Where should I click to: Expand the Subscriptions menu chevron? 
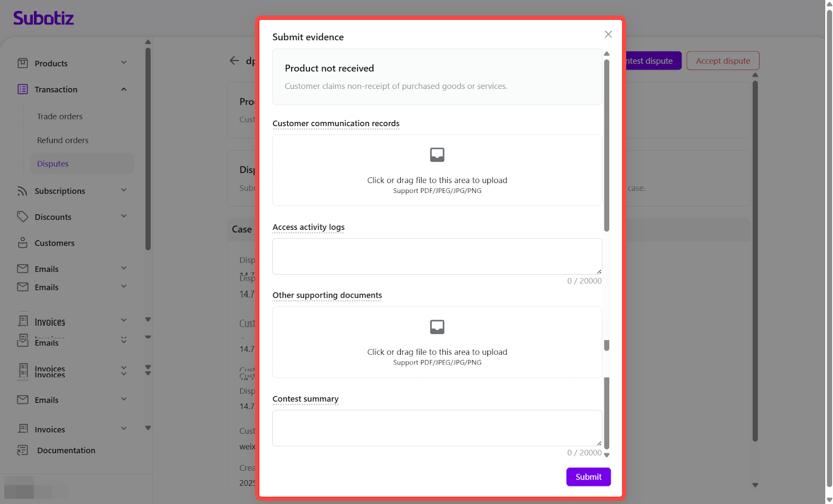coord(124,190)
